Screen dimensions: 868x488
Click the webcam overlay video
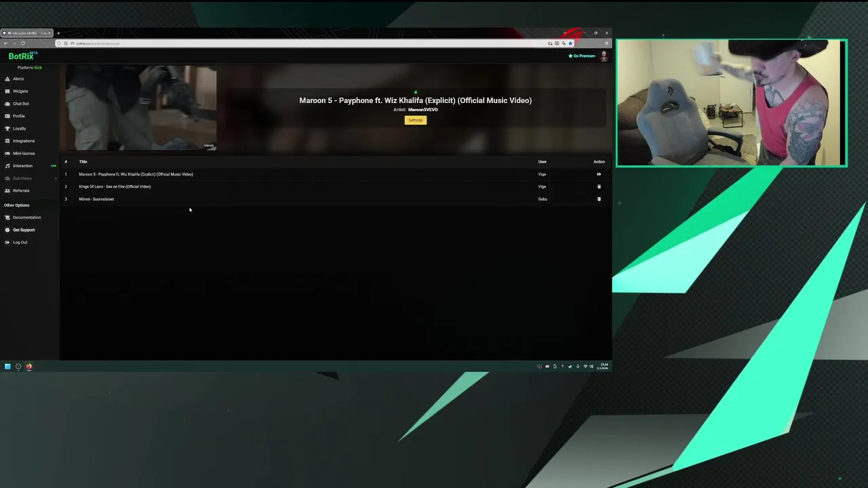coord(732,103)
